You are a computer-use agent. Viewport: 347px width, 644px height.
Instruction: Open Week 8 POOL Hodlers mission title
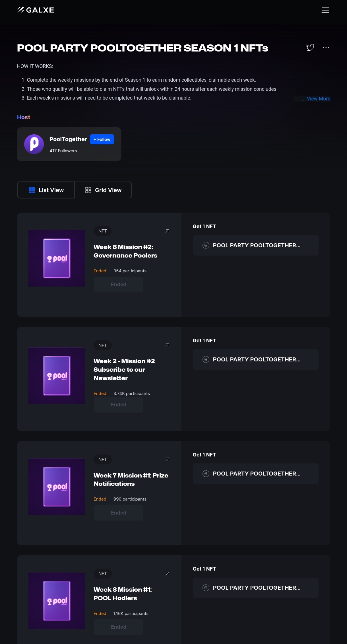pyautogui.click(x=123, y=594)
